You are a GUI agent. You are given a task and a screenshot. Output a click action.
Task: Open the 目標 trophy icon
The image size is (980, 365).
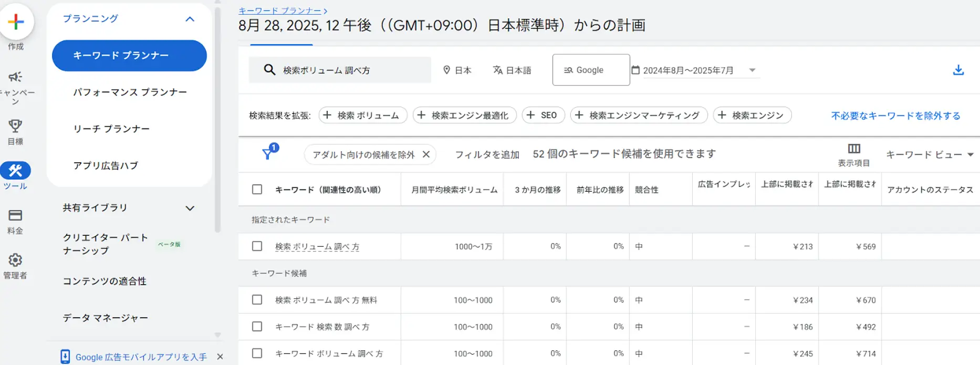15,126
